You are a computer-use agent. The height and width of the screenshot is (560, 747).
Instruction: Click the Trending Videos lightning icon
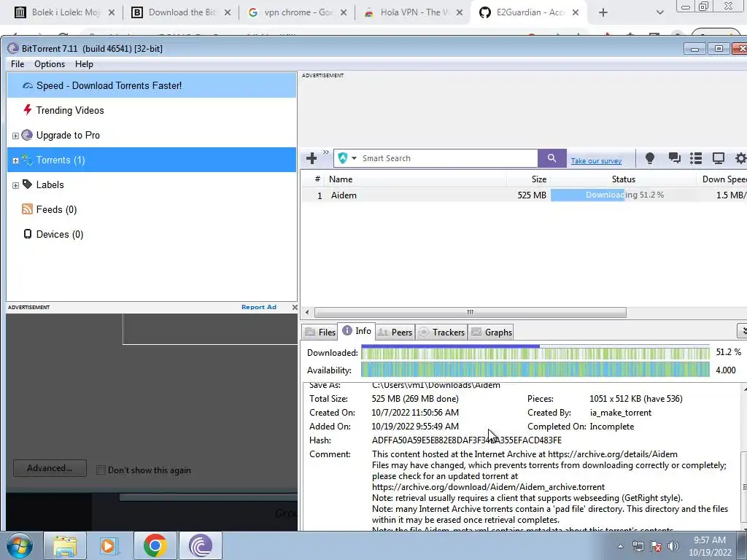tap(28, 110)
